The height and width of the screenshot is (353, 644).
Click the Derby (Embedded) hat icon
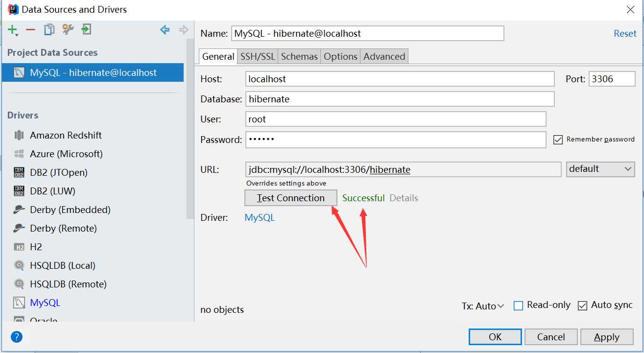(19, 210)
